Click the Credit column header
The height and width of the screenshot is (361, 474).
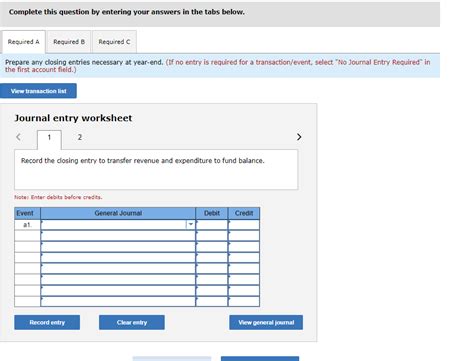click(x=244, y=213)
